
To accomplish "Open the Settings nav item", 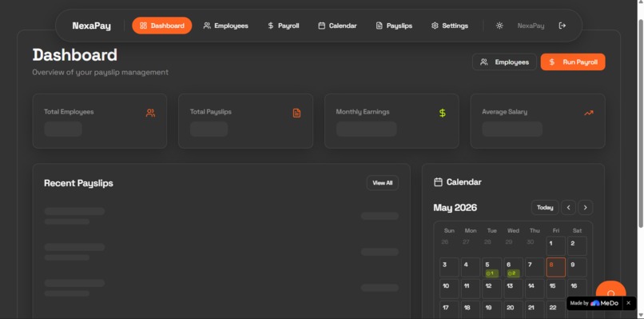I will pyautogui.click(x=449, y=26).
